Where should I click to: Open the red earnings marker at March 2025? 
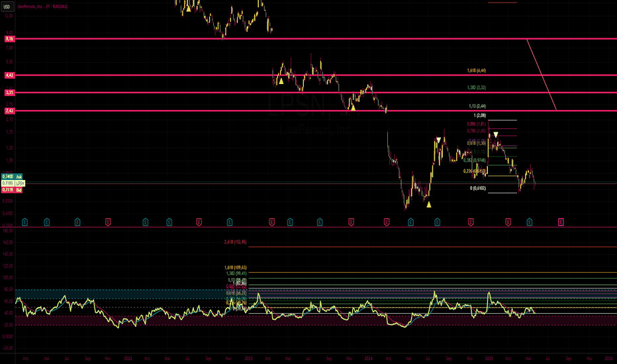(508, 222)
